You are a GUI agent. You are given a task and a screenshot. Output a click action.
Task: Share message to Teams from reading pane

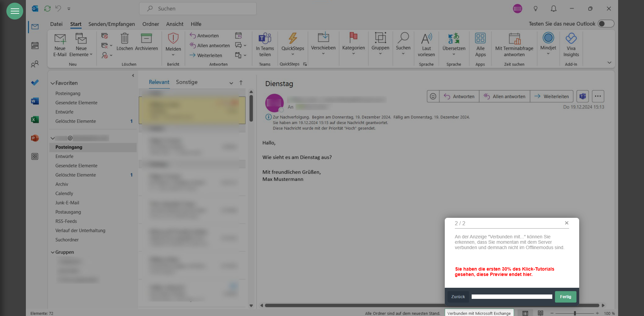[583, 96]
